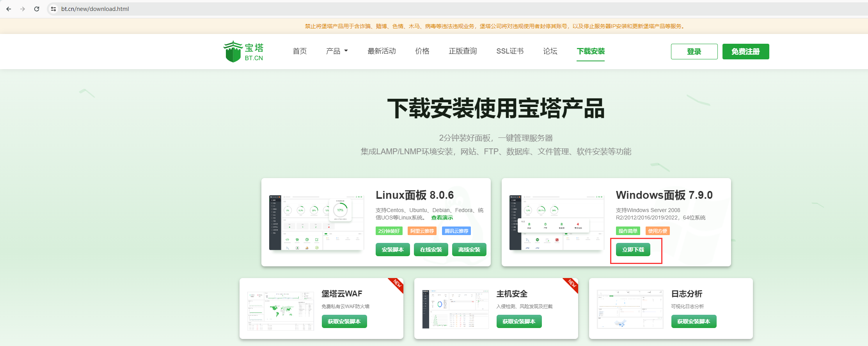Open 正版查询 in navigation

(x=463, y=51)
